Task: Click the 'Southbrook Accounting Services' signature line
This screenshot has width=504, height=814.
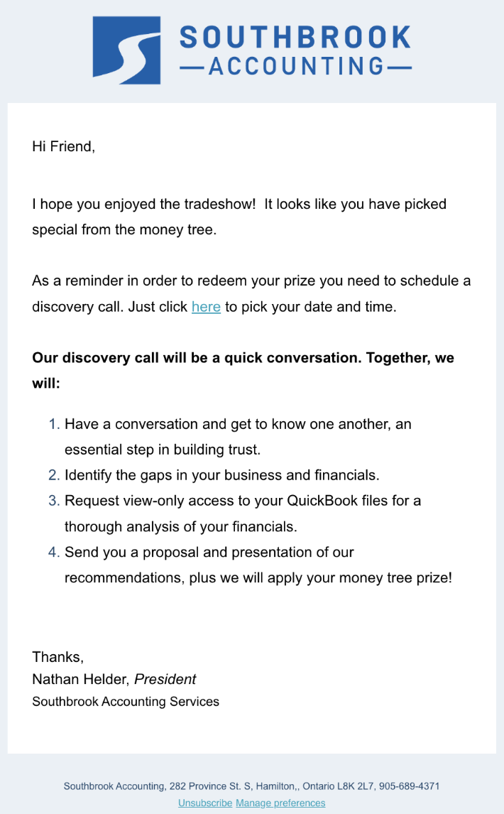Action: click(x=126, y=702)
